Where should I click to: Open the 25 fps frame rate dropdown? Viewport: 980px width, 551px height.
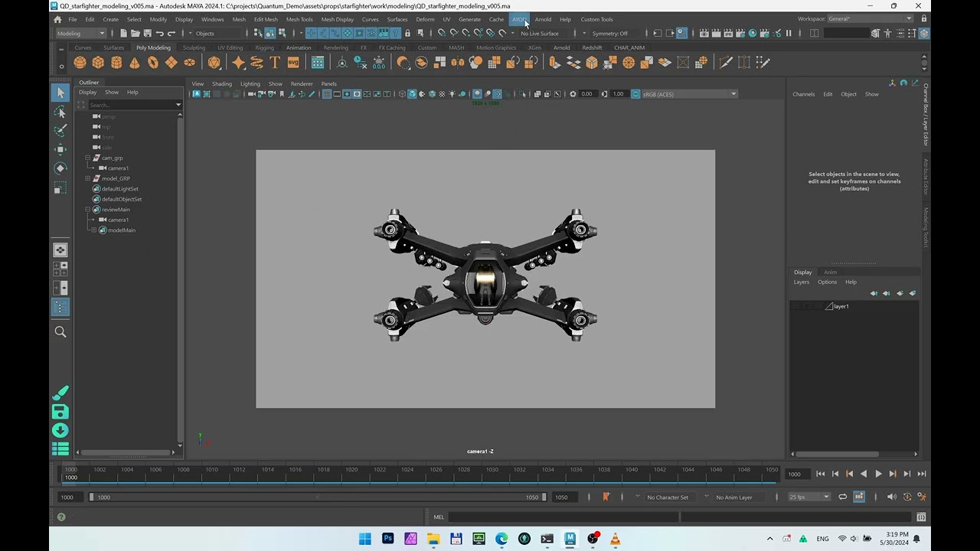pyautogui.click(x=808, y=497)
